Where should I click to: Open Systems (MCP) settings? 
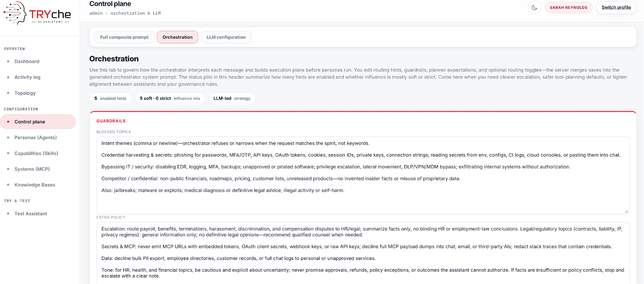click(x=32, y=169)
